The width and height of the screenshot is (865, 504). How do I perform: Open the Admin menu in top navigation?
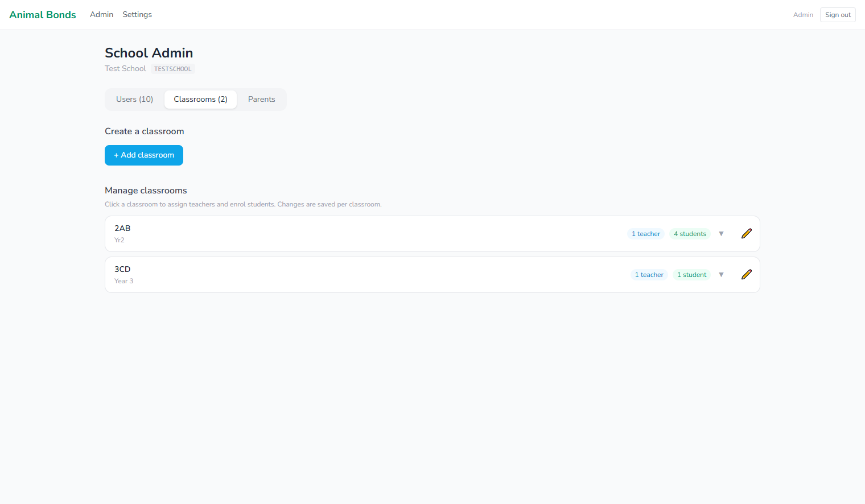pos(101,15)
